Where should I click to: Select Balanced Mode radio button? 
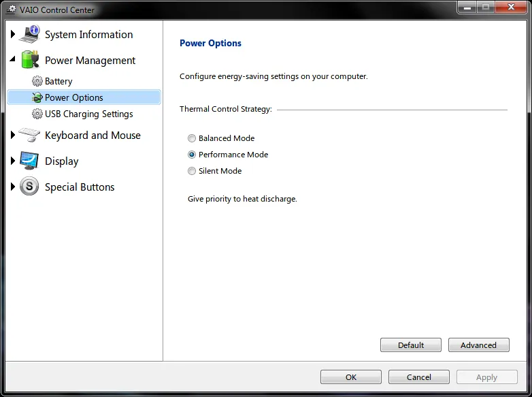tap(192, 138)
